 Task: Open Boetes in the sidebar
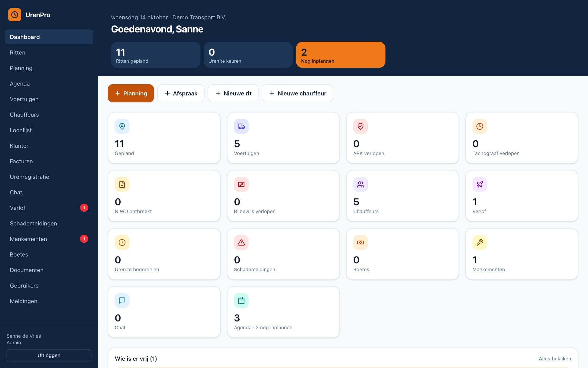(x=49, y=254)
